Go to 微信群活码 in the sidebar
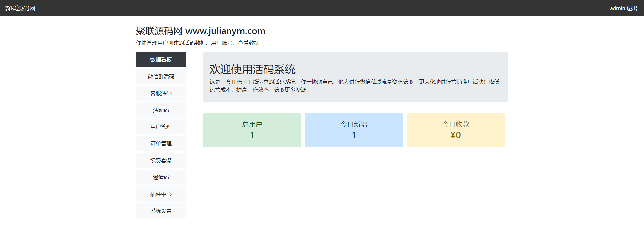 (161, 77)
